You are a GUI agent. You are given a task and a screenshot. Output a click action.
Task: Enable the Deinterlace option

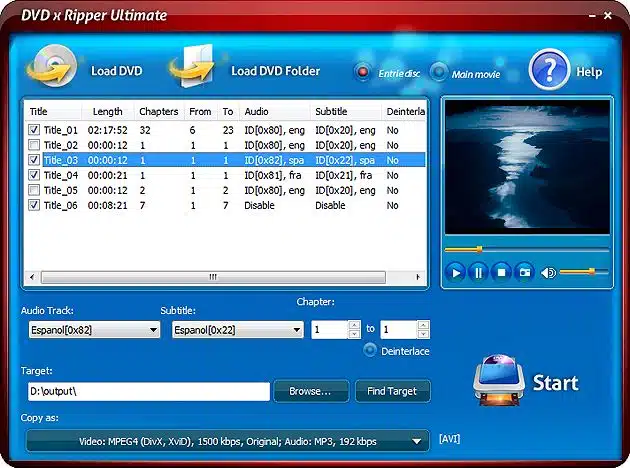coord(370,350)
